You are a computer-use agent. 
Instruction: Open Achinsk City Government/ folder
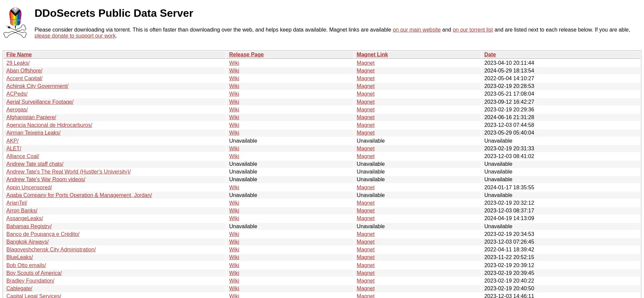tap(37, 86)
